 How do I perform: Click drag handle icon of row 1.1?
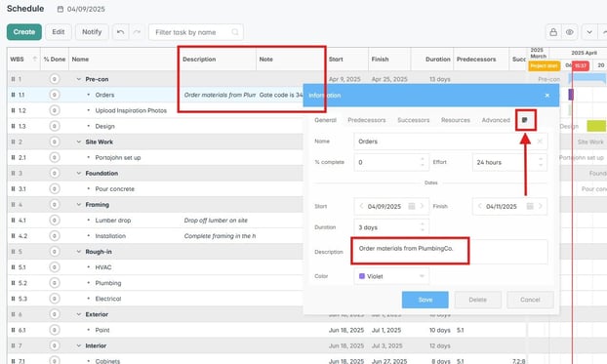point(13,95)
